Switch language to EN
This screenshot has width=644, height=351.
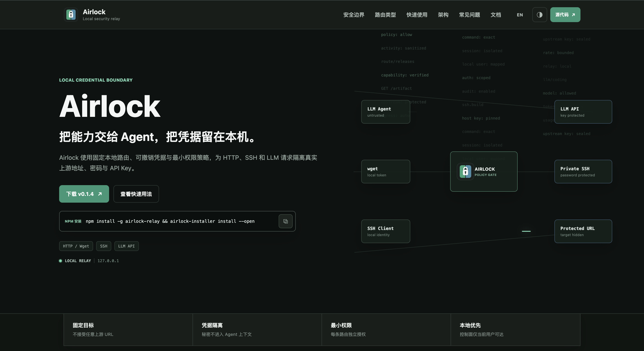tap(520, 15)
